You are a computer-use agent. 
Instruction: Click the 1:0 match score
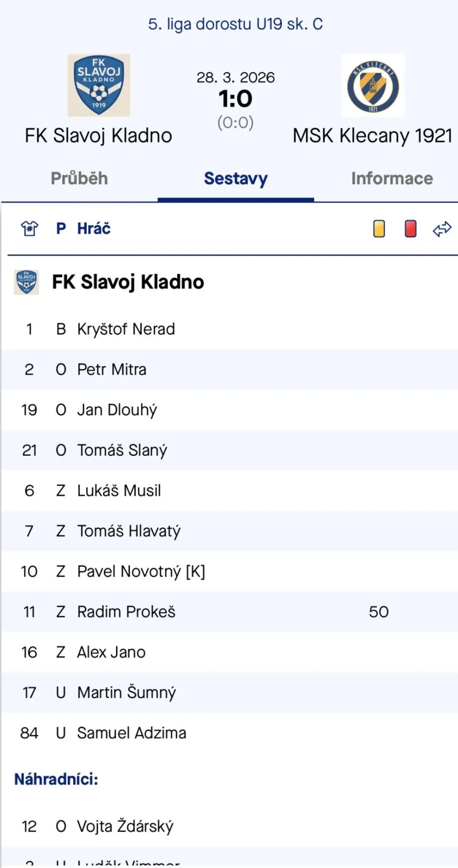(x=235, y=99)
